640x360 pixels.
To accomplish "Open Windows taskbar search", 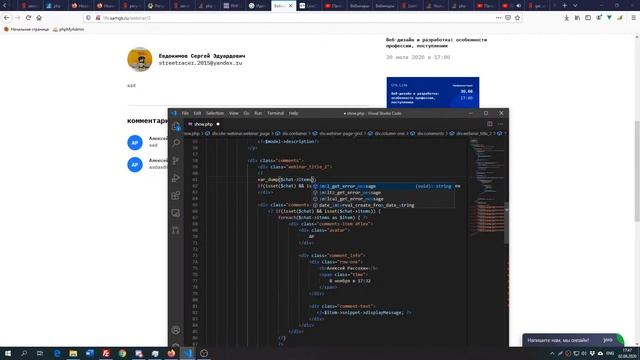I will click(x=24, y=353).
